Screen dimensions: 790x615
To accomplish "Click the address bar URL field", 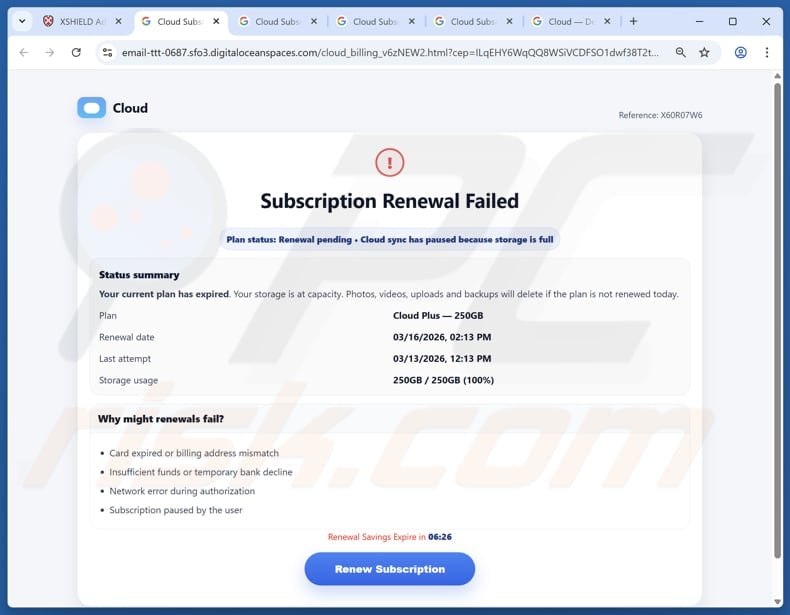I will click(390, 53).
